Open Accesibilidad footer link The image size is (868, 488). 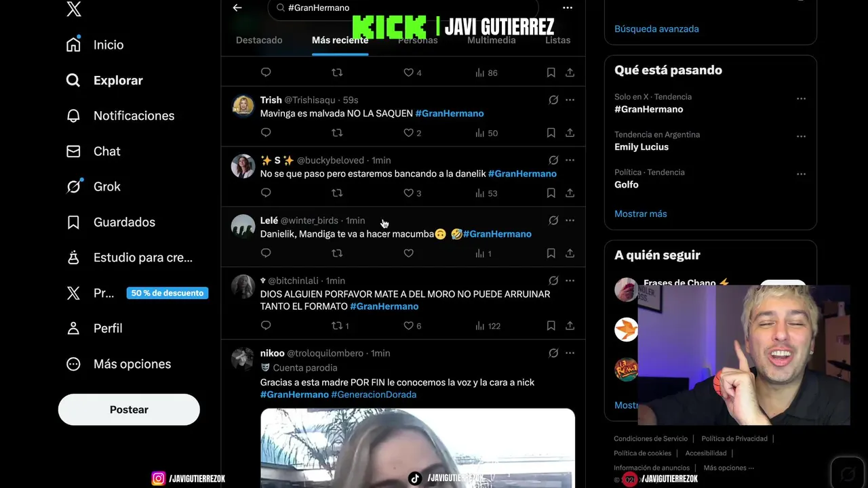click(x=706, y=453)
